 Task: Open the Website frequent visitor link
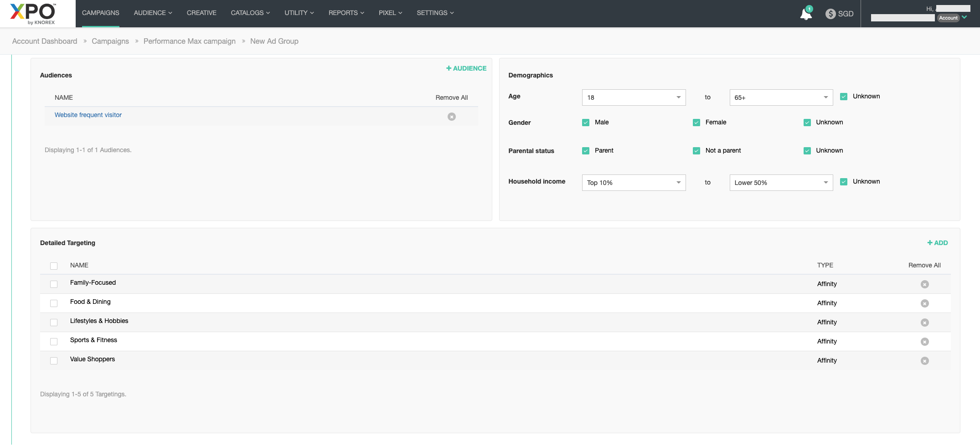coord(88,115)
